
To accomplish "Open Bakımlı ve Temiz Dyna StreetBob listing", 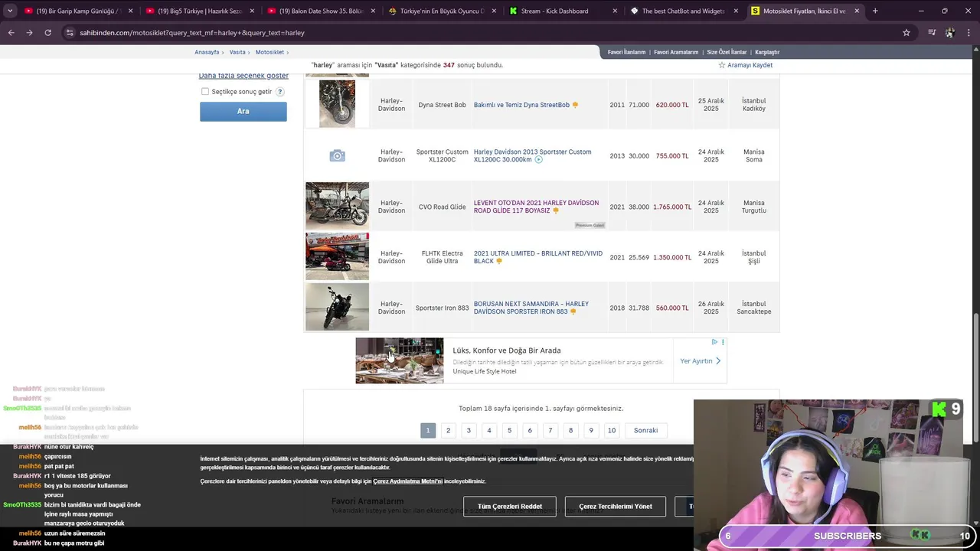I will pyautogui.click(x=521, y=105).
